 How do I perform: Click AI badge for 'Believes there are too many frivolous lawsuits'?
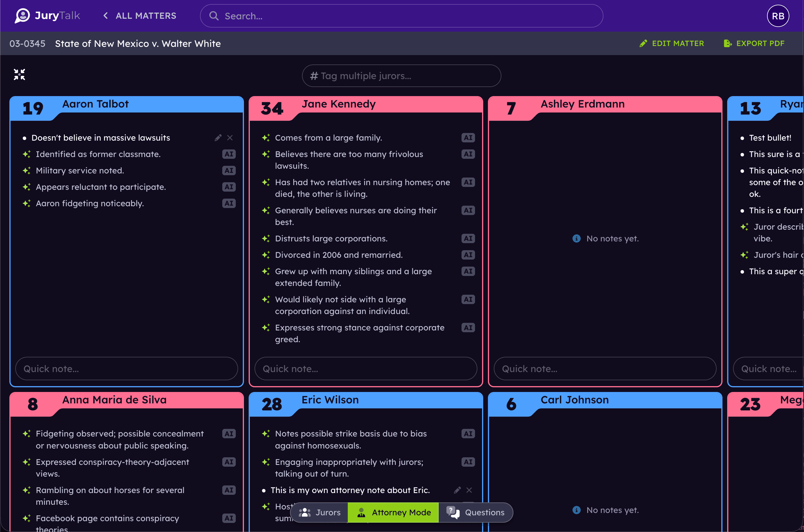tap(468, 154)
